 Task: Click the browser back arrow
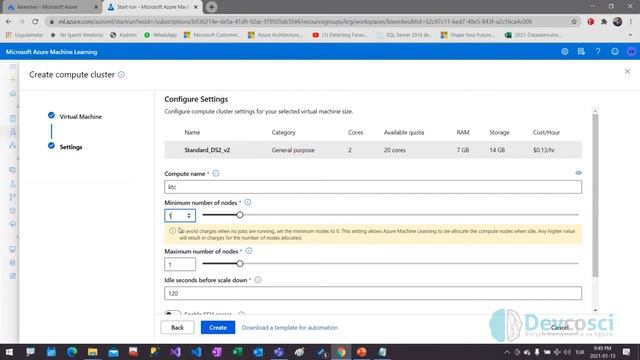click(x=9, y=21)
